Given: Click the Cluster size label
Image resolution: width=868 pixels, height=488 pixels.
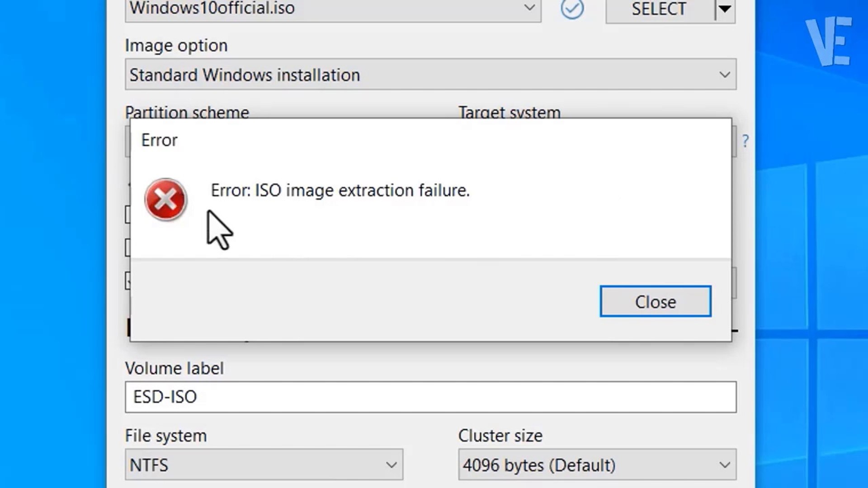Looking at the screenshot, I should click(x=500, y=436).
